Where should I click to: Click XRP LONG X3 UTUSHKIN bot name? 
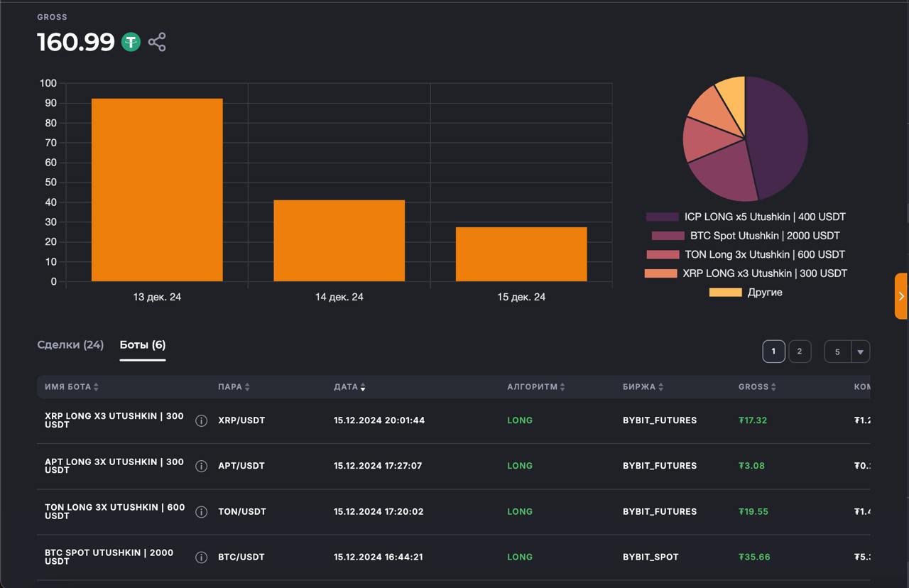(x=114, y=420)
